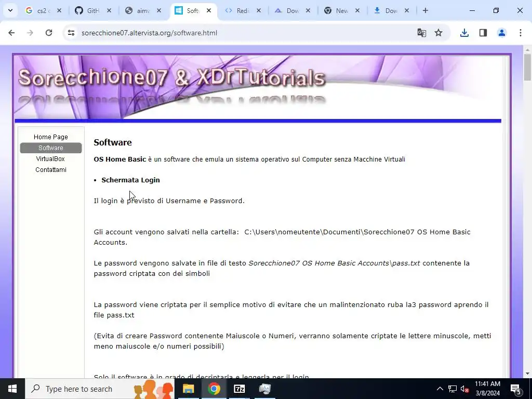
Task: Translate this page icon
Action: (421, 33)
